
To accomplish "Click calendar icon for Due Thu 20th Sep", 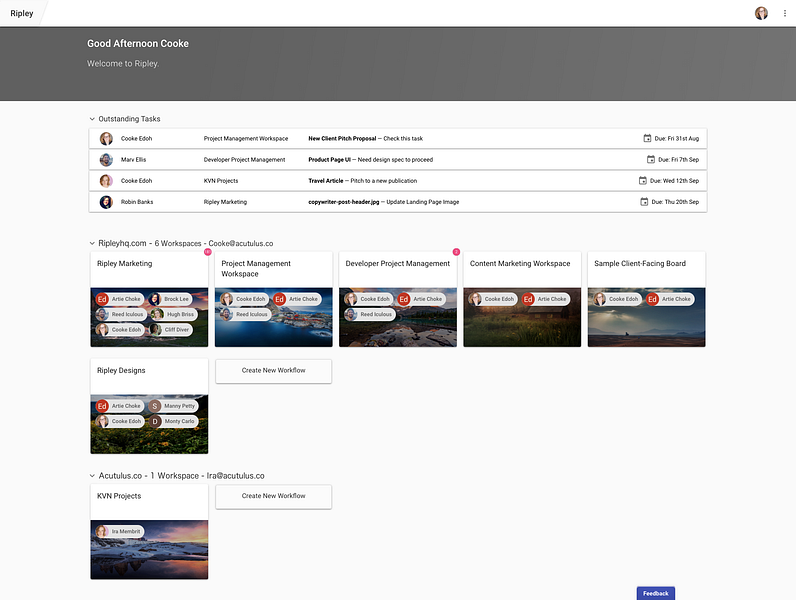I will (x=644, y=202).
